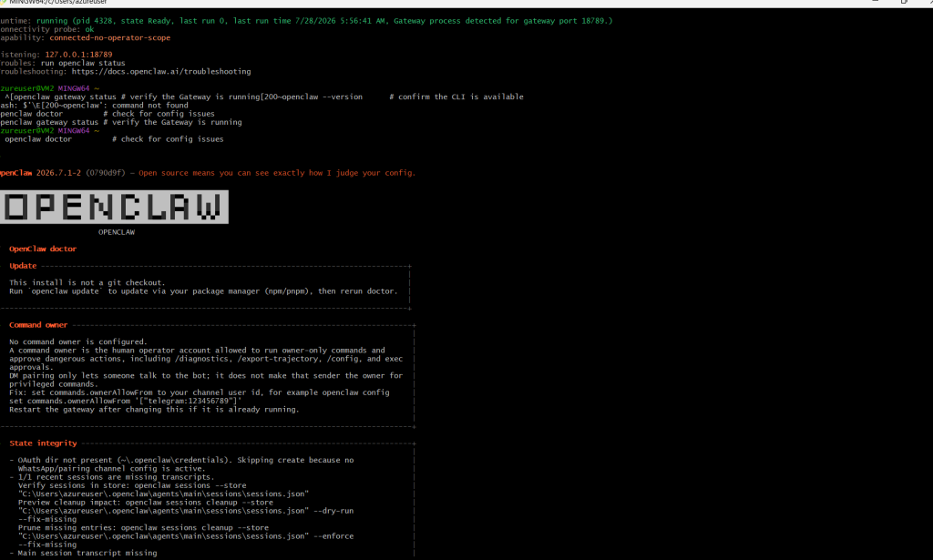The width and height of the screenshot is (933, 560).
Task: Select 'run openclaw status' troubles hint
Action: tap(83, 63)
